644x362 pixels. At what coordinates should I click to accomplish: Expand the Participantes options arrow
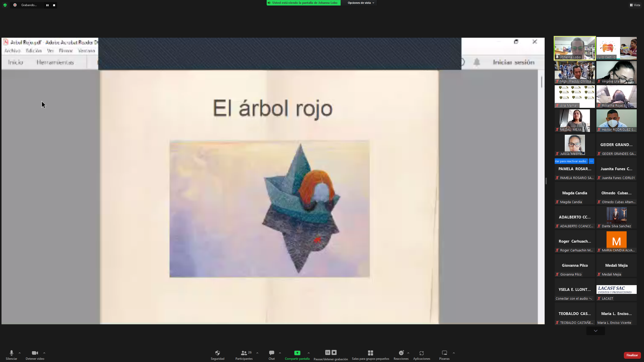point(257,353)
